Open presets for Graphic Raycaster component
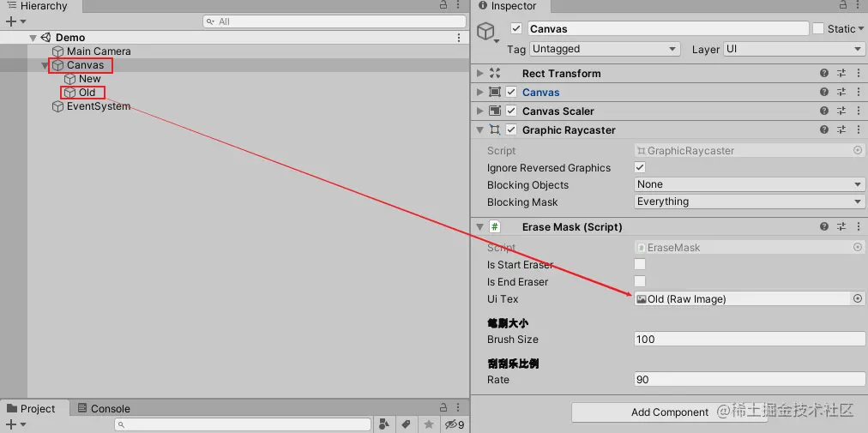Screen dimensions: 868x433 841,129
